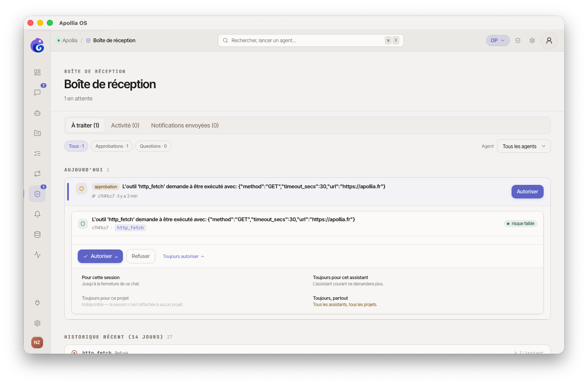Open the database icon in sidebar
This screenshot has width=588, height=385.
(37, 234)
